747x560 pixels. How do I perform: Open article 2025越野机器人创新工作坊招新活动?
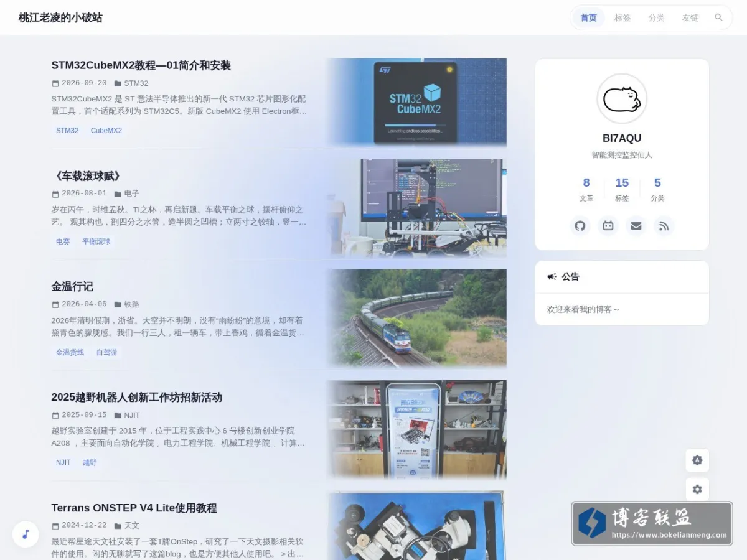click(137, 398)
